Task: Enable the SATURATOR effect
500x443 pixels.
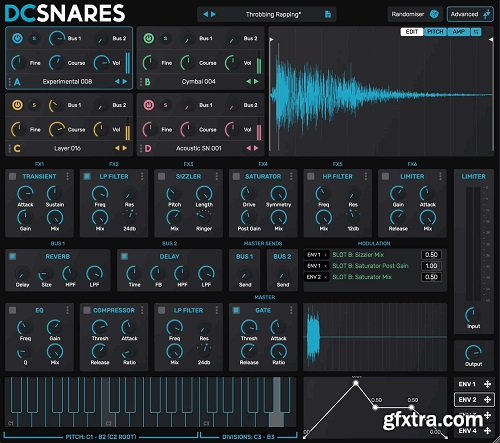Action: click(236, 176)
